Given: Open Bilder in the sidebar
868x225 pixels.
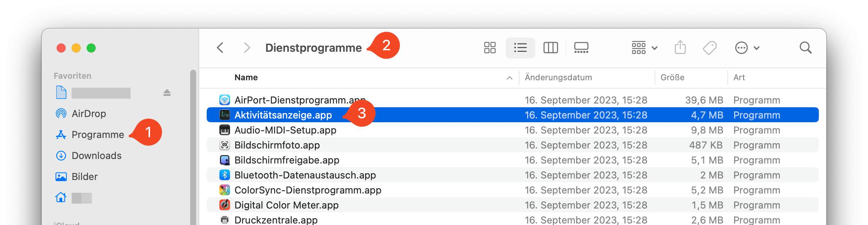Looking at the screenshot, I should (84, 177).
